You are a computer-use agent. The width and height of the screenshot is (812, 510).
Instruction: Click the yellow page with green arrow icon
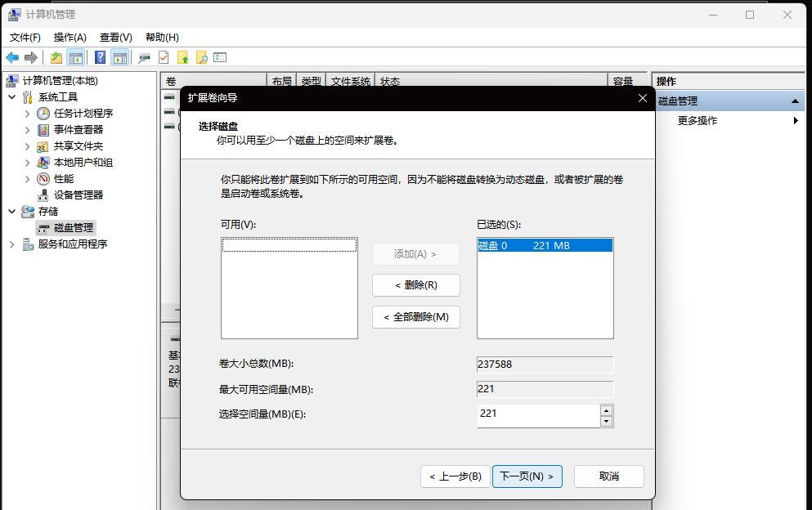(x=183, y=57)
